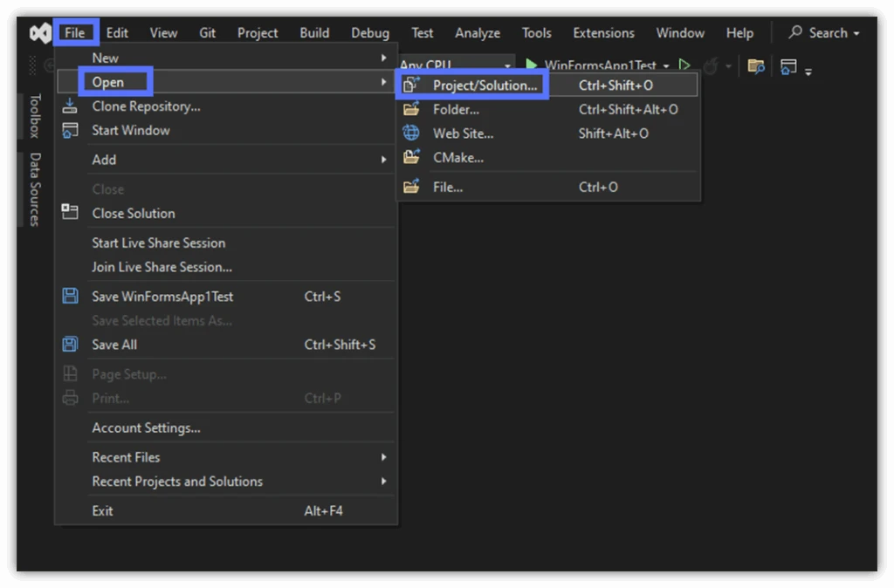Click the Hot Reload flame icon

pos(711,66)
